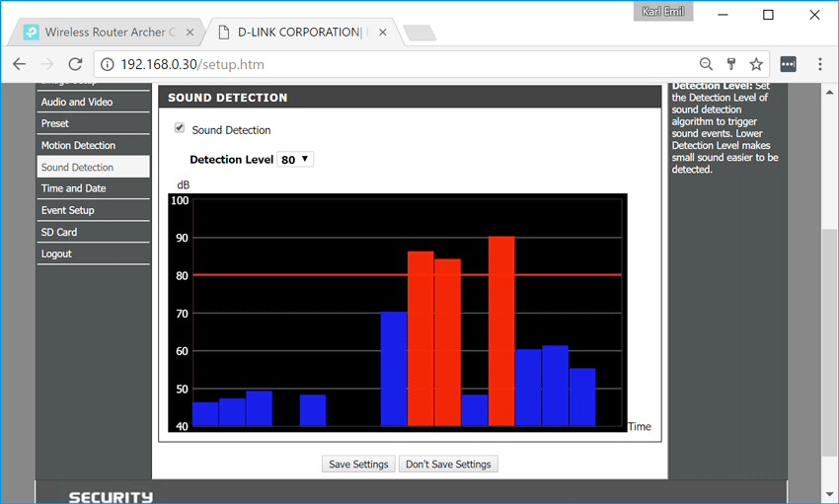Click the Save Settings button

tap(358, 464)
